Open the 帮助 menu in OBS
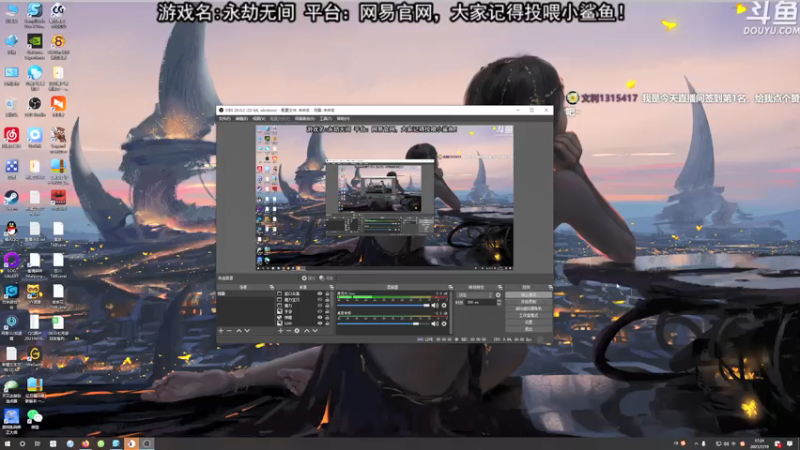The image size is (800, 450). [x=343, y=119]
